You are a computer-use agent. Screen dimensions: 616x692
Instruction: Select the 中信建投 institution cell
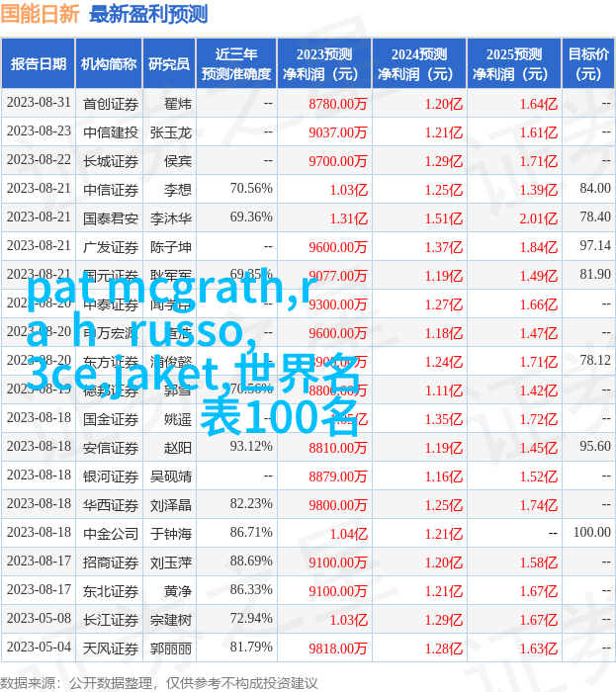[110, 131]
